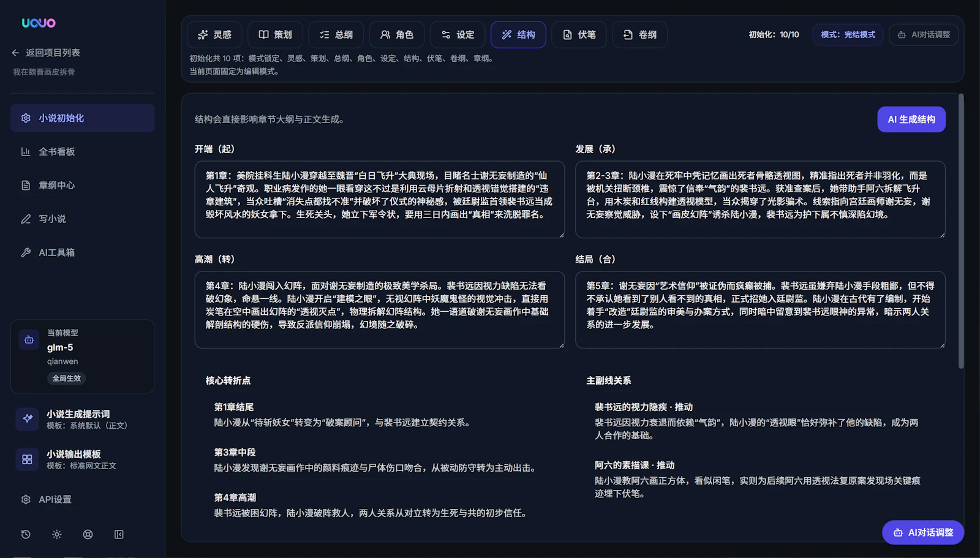Click the gear icon next to 小说初始化
Viewport: 980px width, 558px height.
tap(26, 118)
